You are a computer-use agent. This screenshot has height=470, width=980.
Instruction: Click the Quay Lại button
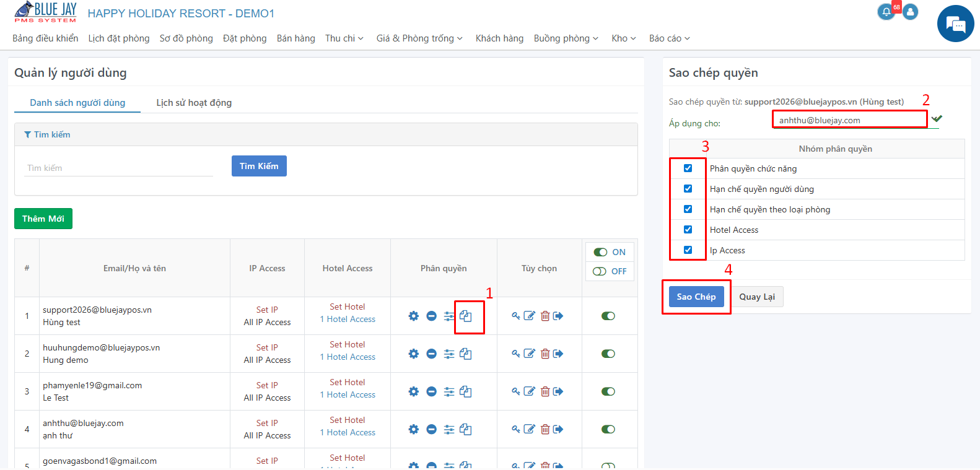coord(757,297)
